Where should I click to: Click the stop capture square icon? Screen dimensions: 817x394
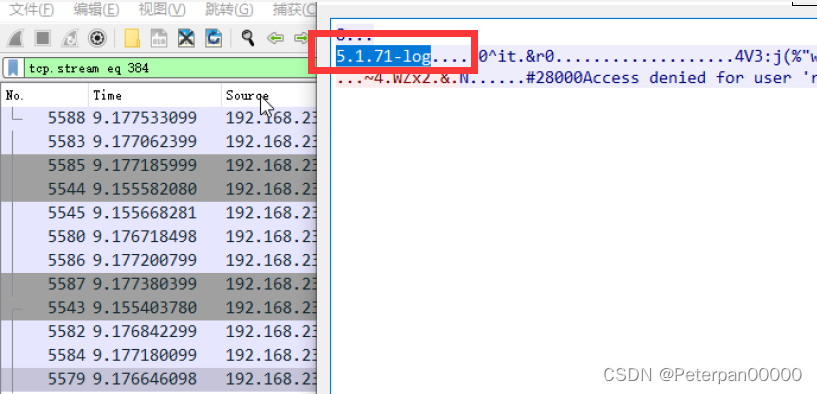pos(42,38)
